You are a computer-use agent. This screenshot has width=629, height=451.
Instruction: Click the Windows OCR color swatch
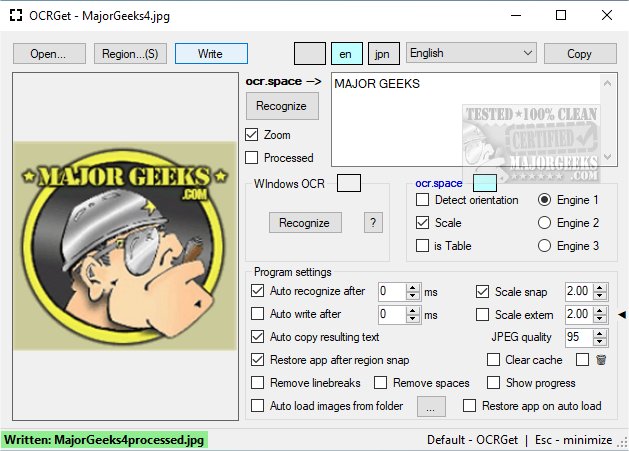[x=349, y=183]
